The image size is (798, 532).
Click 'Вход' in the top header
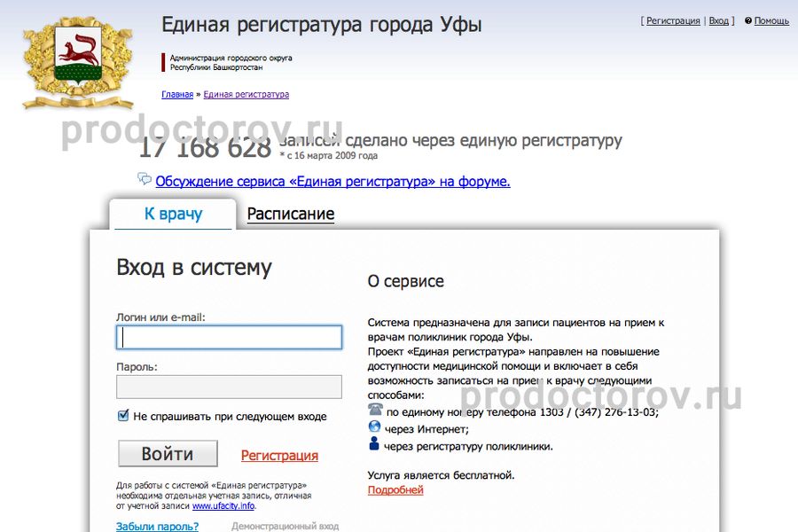tap(718, 21)
